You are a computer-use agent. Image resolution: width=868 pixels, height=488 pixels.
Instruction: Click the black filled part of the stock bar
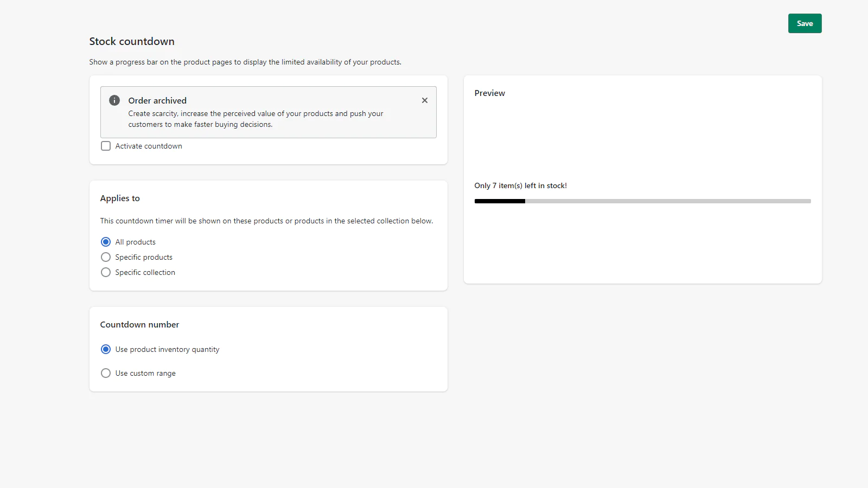click(499, 201)
